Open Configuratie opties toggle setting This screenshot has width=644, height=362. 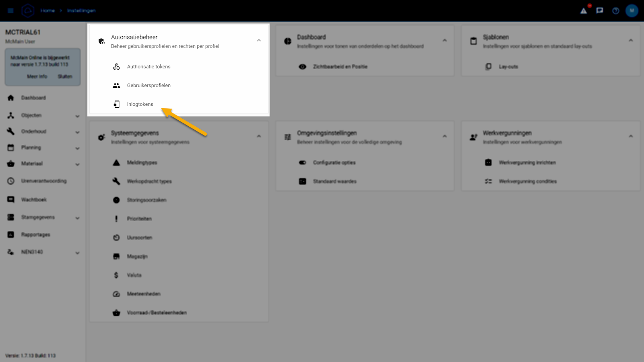pos(334,162)
